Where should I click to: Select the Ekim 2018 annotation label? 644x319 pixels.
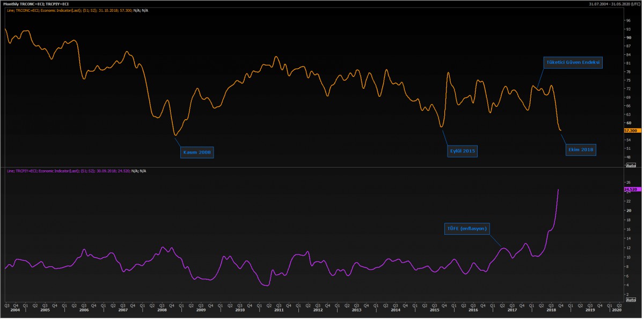[x=582, y=150]
